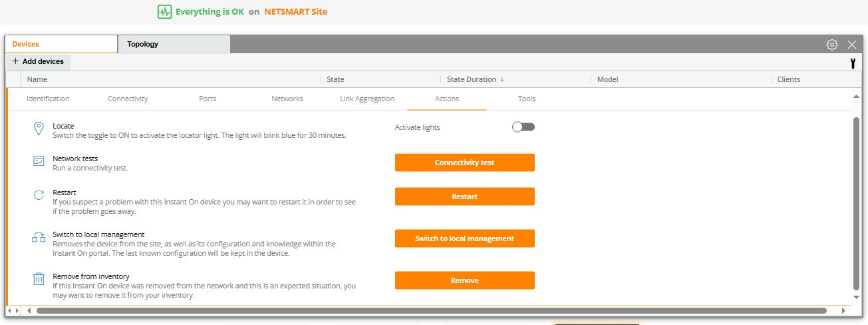Click Switch to local management button
Image resolution: width=868 pixels, height=325 pixels.
pos(465,238)
